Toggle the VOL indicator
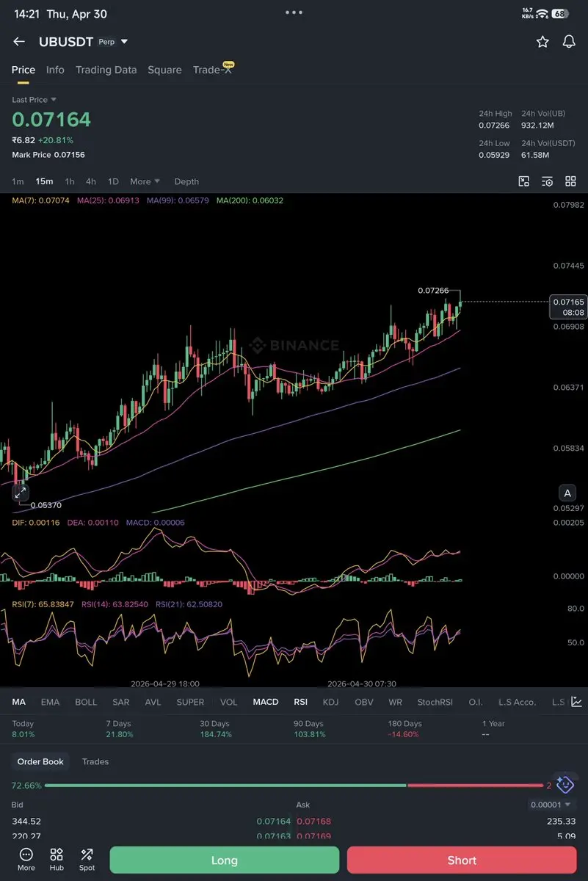Image resolution: width=588 pixels, height=881 pixels. coord(229,702)
